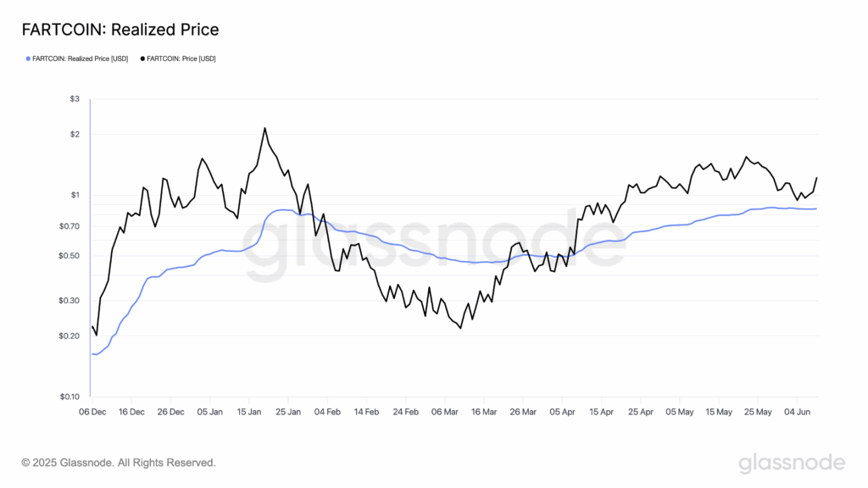The image size is (868, 488).
Task: Select the 06 Dec date label
Action: coord(92,412)
